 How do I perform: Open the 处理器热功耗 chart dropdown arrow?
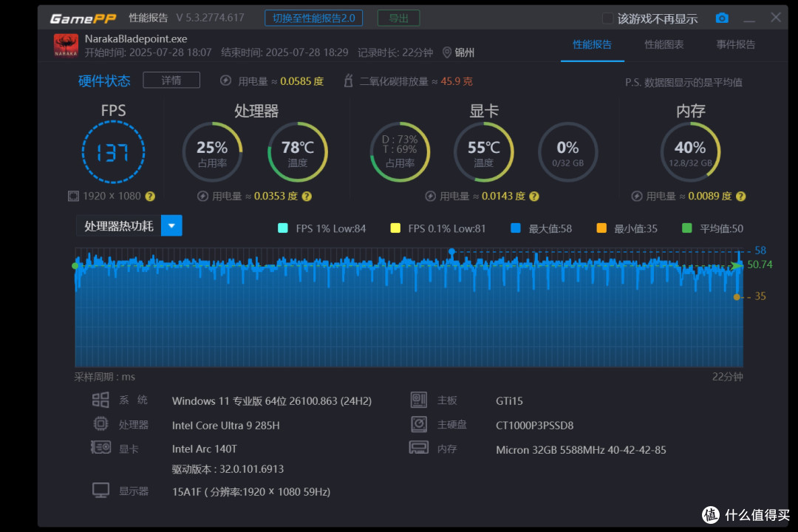[171, 225]
